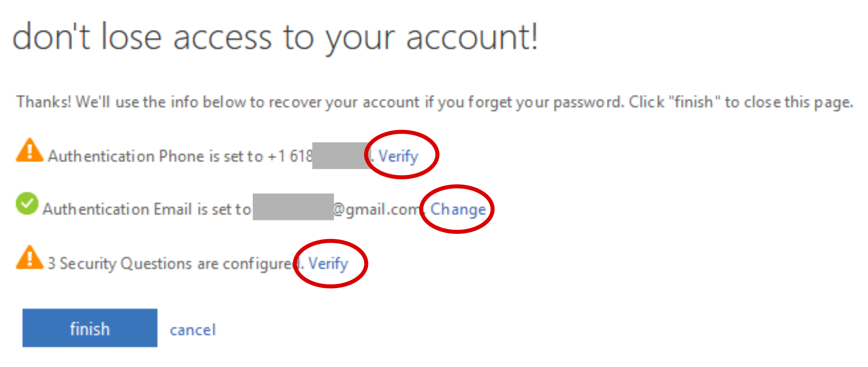Click the @gmail.com domain text
Screen dimensions: 868x367
click(376, 209)
